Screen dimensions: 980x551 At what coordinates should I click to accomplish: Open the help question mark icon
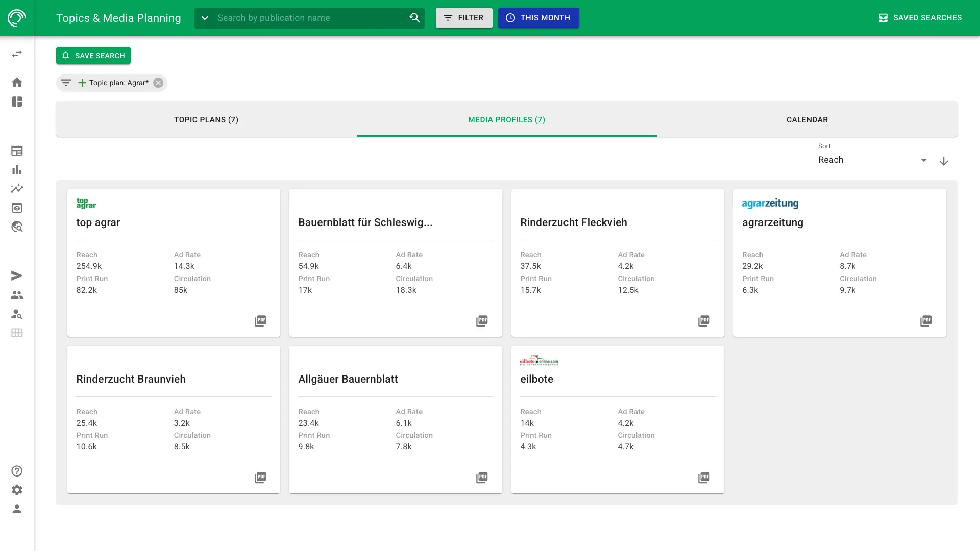pos(17,471)
